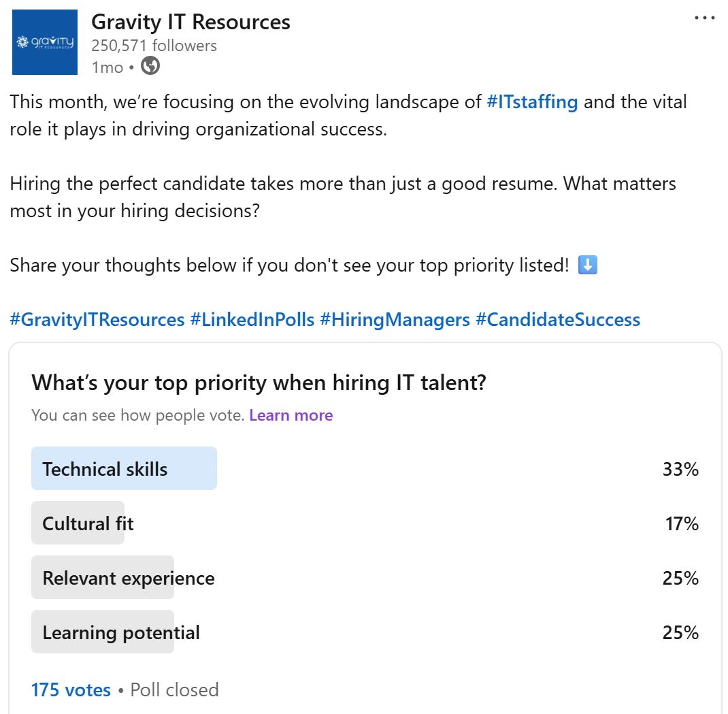Open the #LinkedInPolls hashtag
The width and height of the screenshot is (728, 714).
252,320
